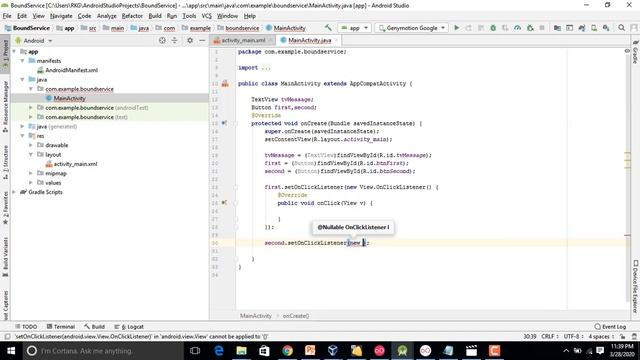This screenshot has height=360, width=640.
Task: Toggle Build Variants side tab
Action: pos(5,257)
